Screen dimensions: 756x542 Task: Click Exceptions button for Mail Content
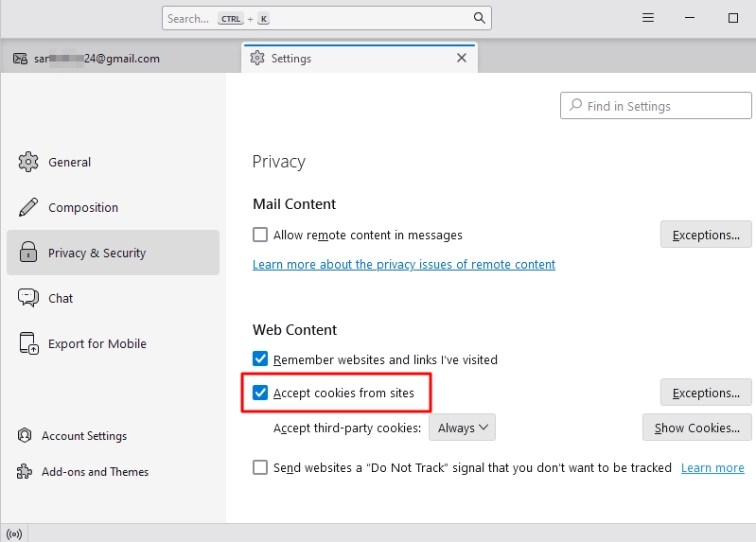706,235
